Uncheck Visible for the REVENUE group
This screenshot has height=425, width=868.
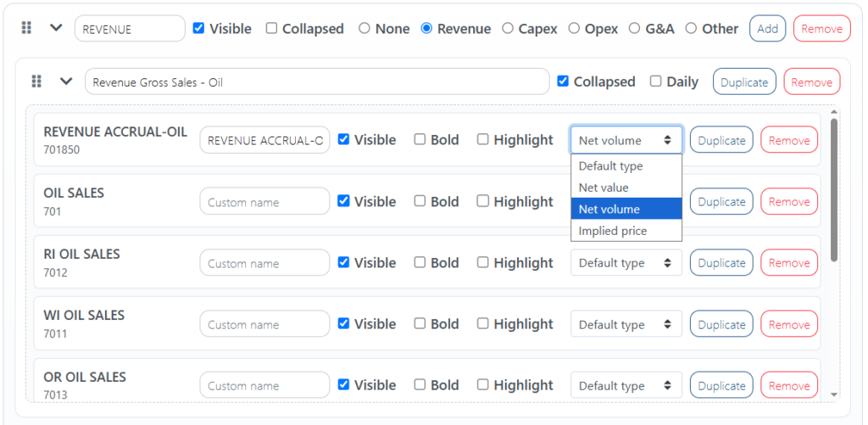point(198,28)
